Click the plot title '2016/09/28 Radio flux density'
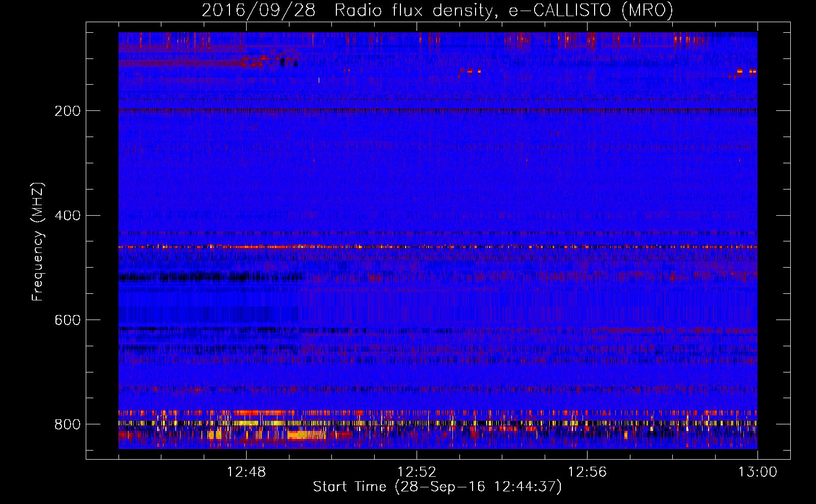Viewport: 816px width, 504px height. 437,10
